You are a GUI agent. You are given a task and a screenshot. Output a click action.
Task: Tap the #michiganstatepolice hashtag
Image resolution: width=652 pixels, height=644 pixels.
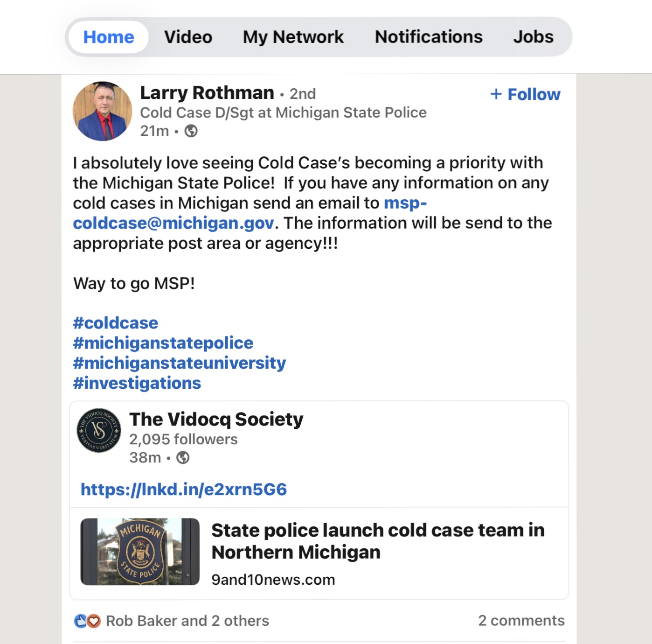pos(163,343)
